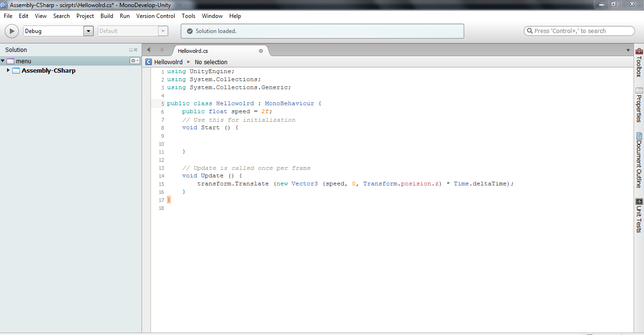Open the Properties side pad
Screen dimensions: 644x335
click(x=639, y=105)
